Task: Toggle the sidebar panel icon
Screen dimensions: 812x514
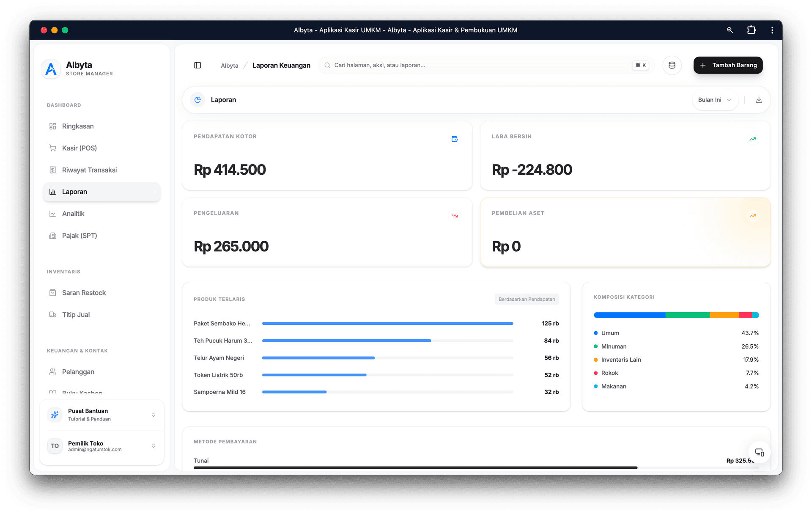Action: point(198,65)
